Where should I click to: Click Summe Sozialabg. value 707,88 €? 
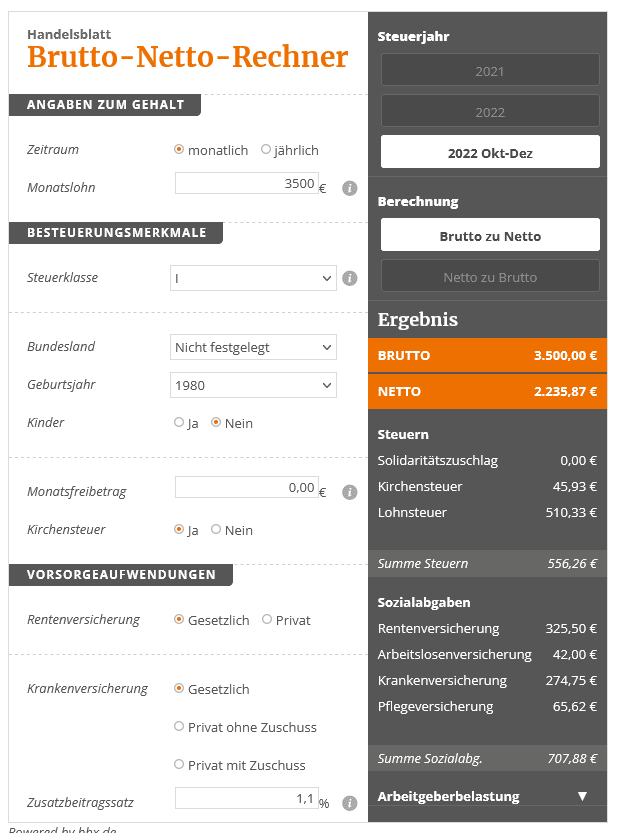pos(572,759)
